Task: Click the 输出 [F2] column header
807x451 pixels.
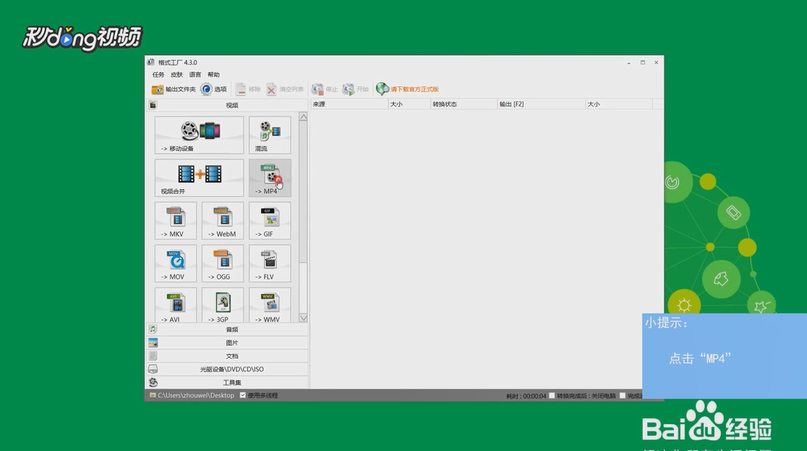Action: pyautogui.click(x=541, y=104)
